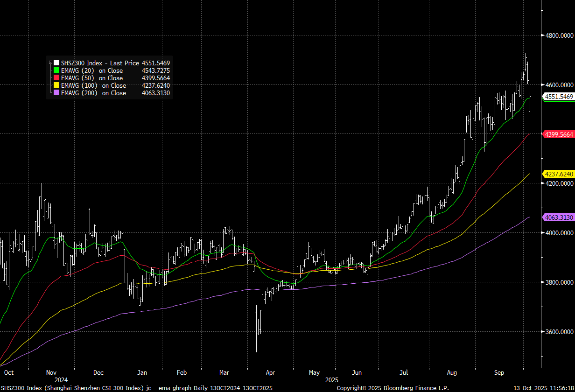Click the Apr month label on time axis

[271, 373]
